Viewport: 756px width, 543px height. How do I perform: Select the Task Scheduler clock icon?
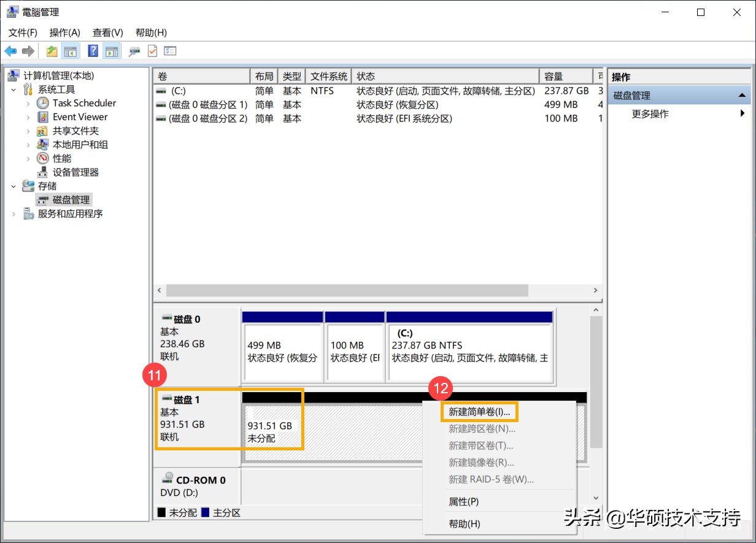coord(42,102)
